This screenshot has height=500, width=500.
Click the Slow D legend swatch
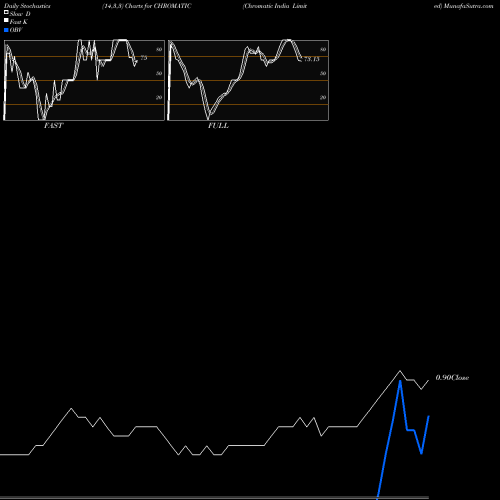[6, 13]
